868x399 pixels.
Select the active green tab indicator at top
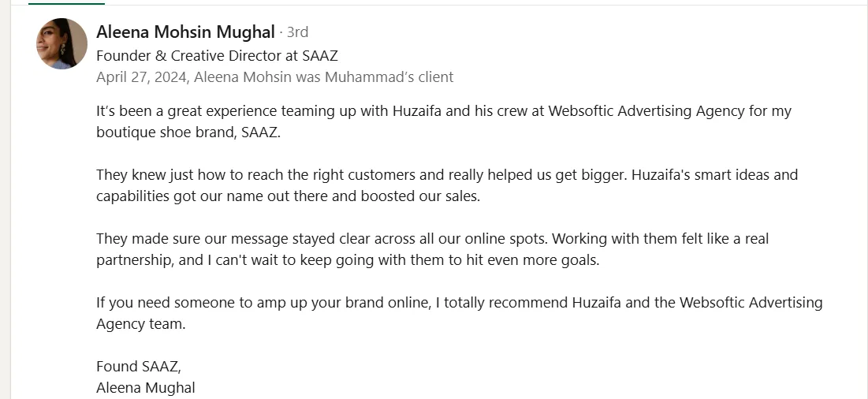pos(66,3)
